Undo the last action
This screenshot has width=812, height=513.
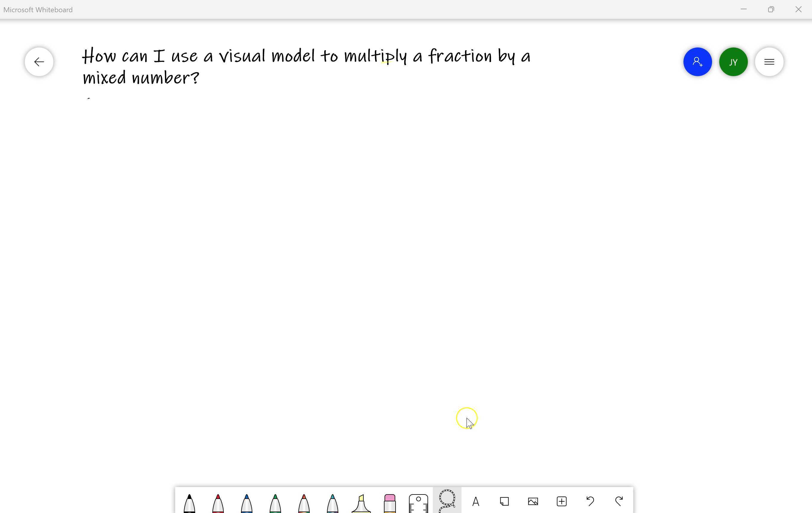coord(590,502)
